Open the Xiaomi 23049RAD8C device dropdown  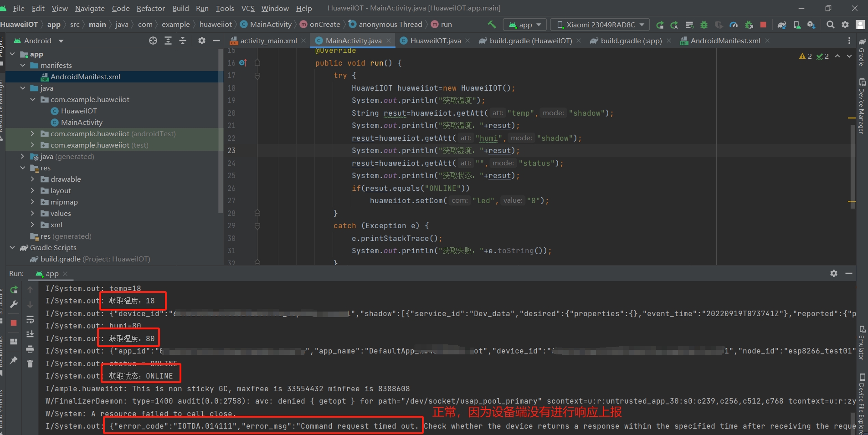[601, 25]
